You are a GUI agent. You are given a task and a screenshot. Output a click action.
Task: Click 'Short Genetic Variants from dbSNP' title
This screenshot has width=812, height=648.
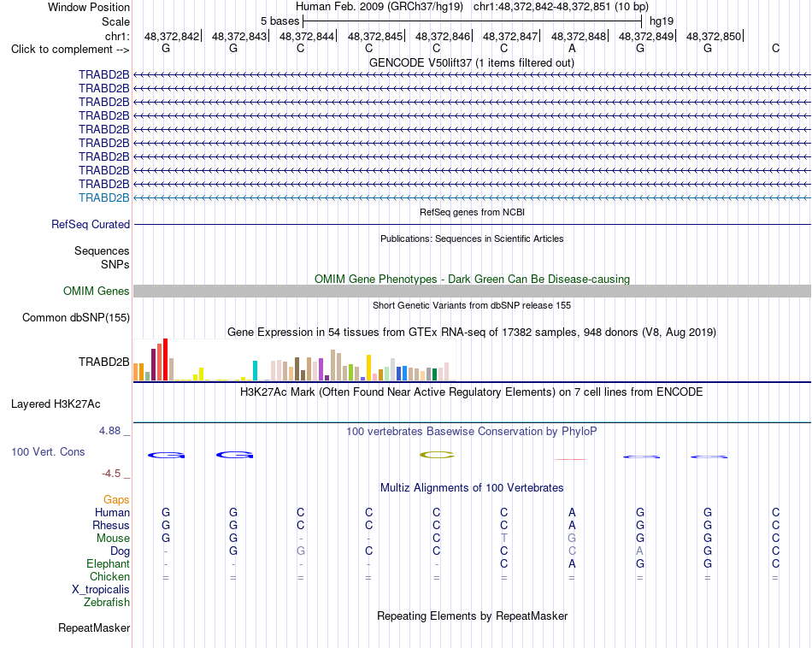pyautogui.click(x=472, y=305)
